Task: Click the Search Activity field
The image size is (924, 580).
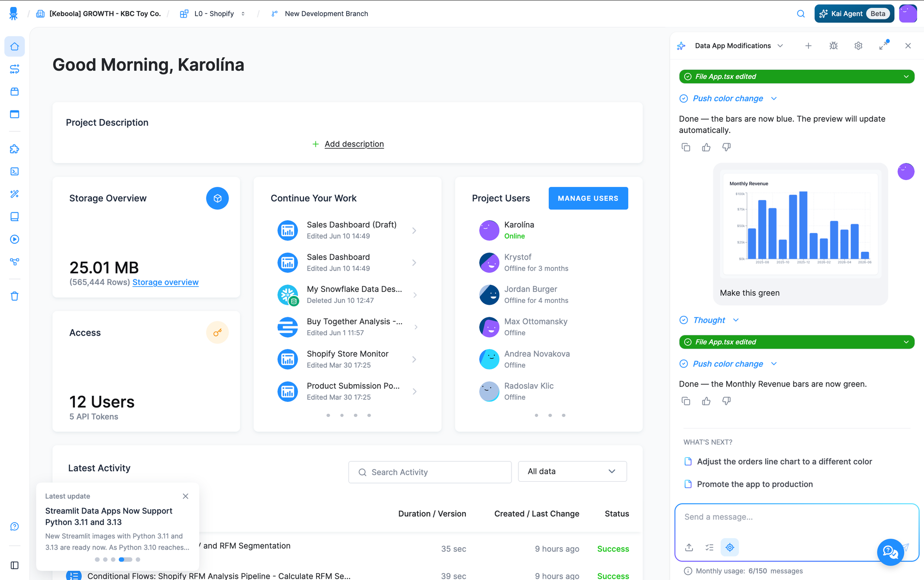Action: click(x=430, y=472)
